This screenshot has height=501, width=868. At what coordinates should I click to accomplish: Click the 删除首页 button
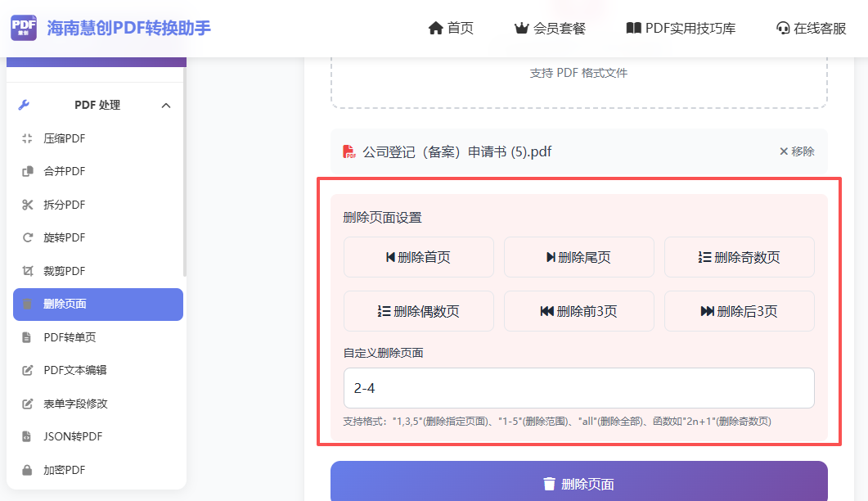point(419,257)
